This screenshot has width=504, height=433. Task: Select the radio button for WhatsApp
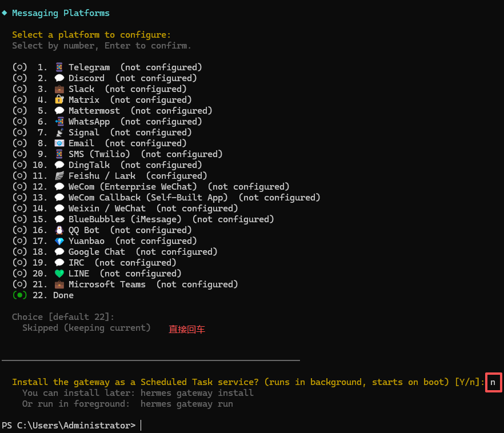(19, 122)
